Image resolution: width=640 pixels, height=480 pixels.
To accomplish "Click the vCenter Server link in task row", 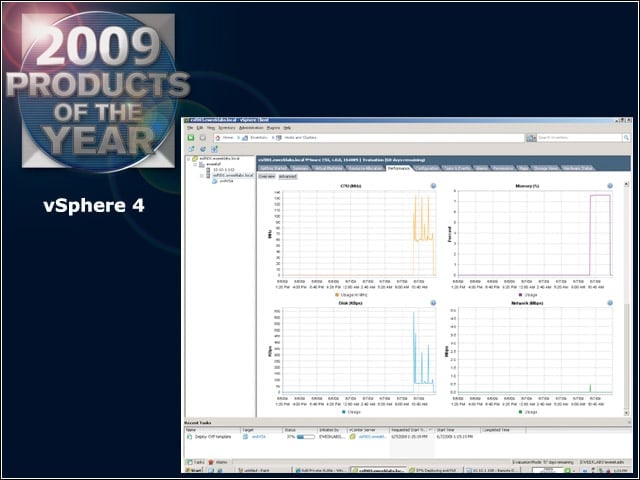I will (372, 437).
